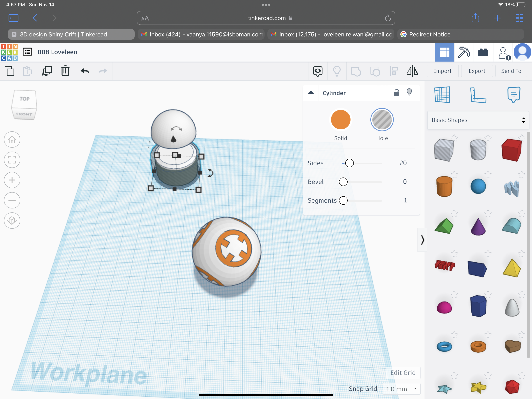Switch to 3D design grid view
This screenshot has height=399, width=532.
pos(444,52)
